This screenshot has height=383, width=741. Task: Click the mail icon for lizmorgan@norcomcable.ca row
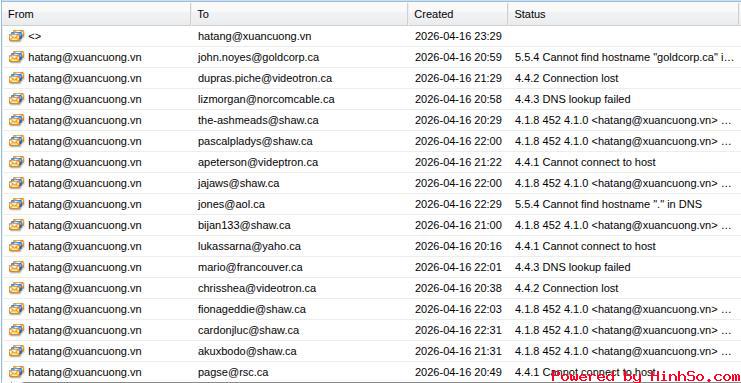[16, 99]
